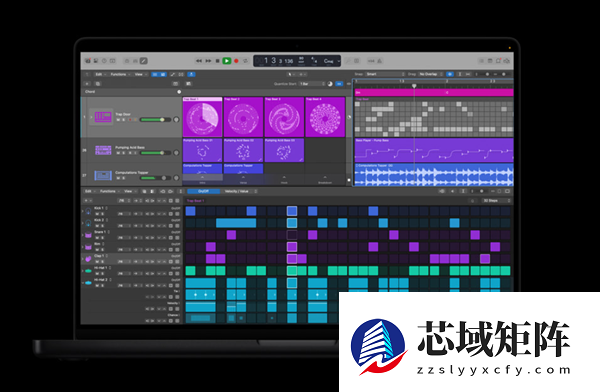Select the Pumping Acid Bass track icon
This screenshot has width=600, height=392.
(103, 150)
